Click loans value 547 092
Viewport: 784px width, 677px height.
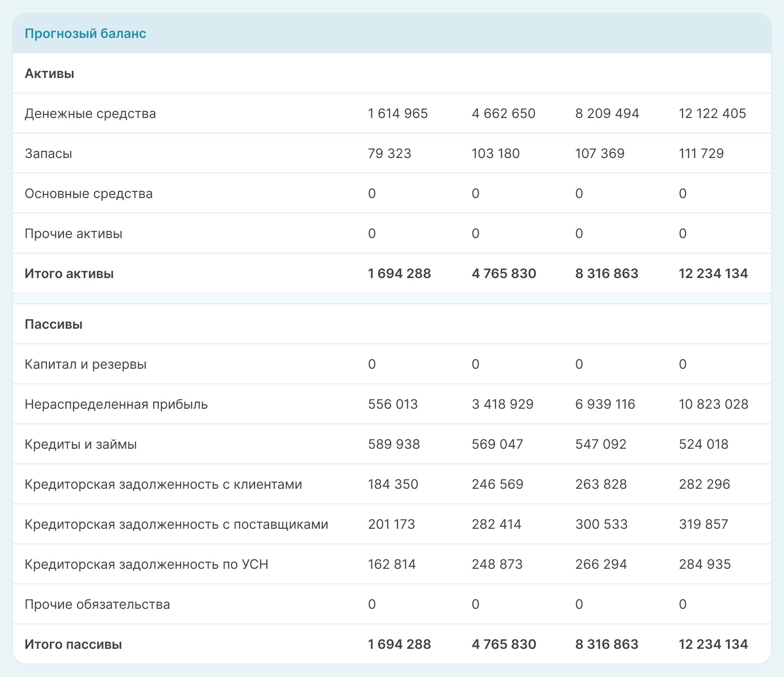601,444
